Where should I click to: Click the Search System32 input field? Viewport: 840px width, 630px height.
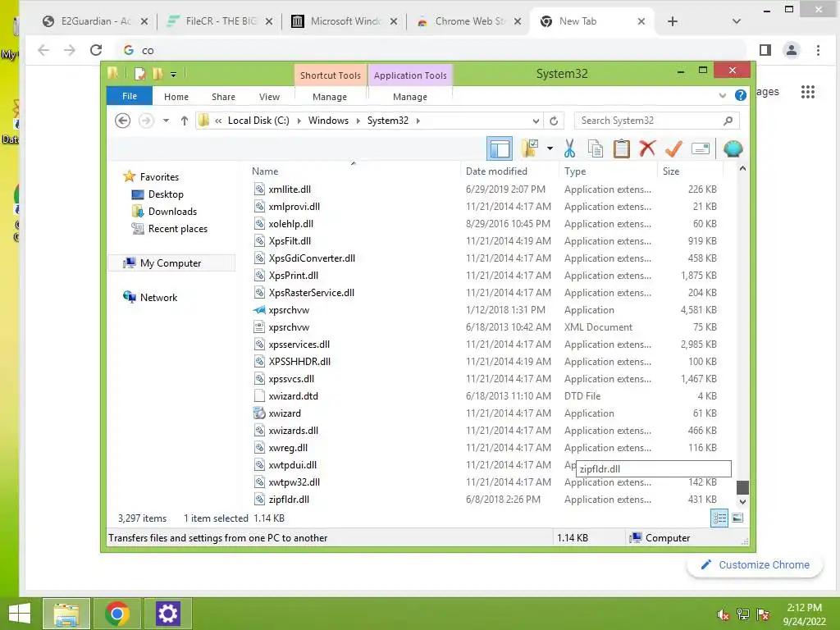pyautogui.click(x=649, y=121)
